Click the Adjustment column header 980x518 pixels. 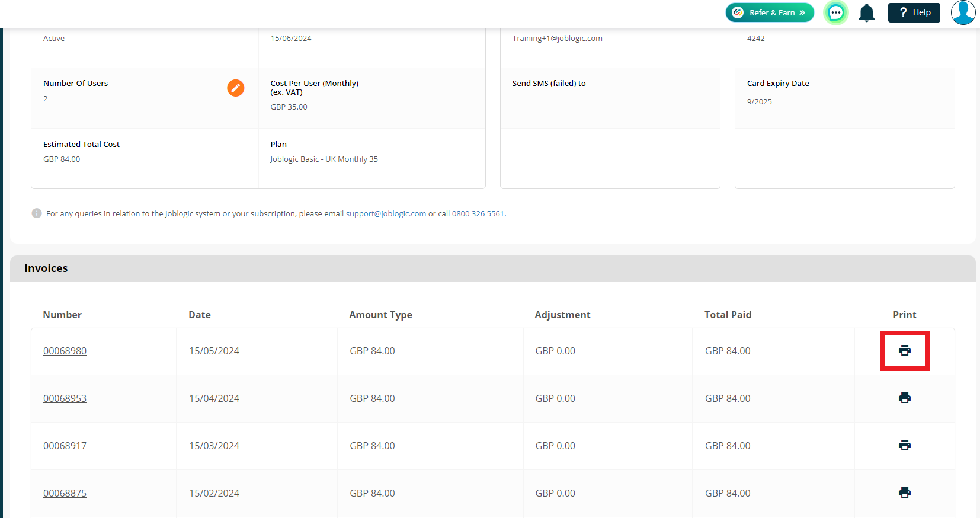(x=562, y=315)
